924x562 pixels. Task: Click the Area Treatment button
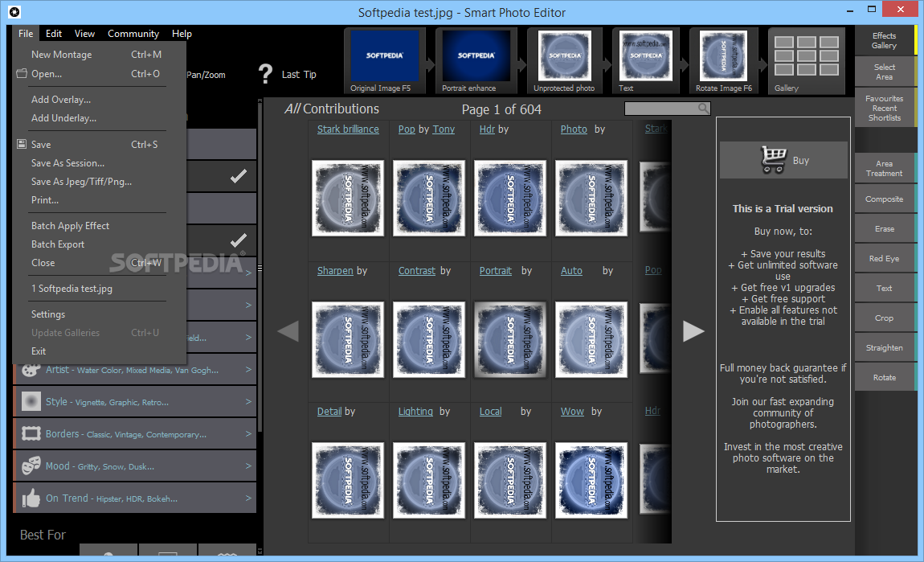click(x=885, y=168)
